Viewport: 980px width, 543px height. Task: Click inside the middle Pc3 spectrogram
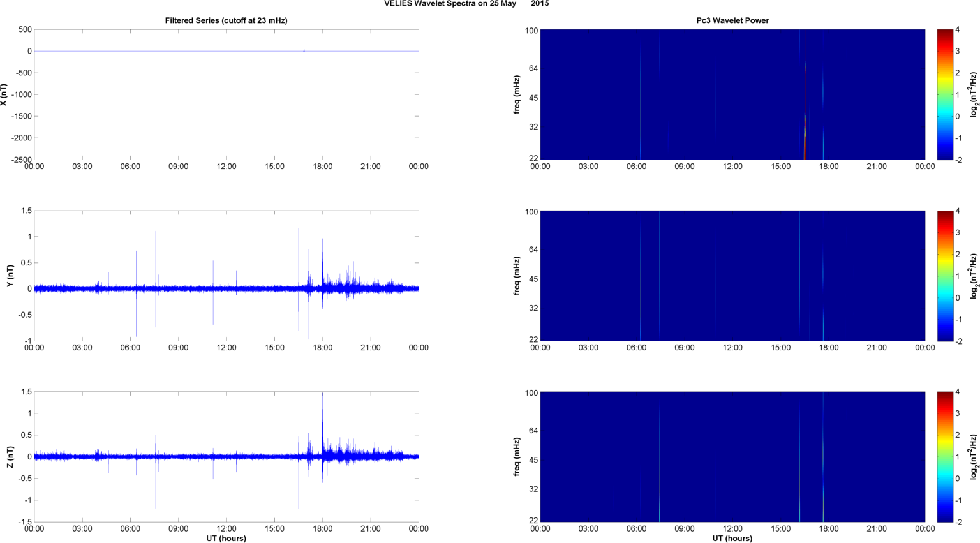pos(732,276)
